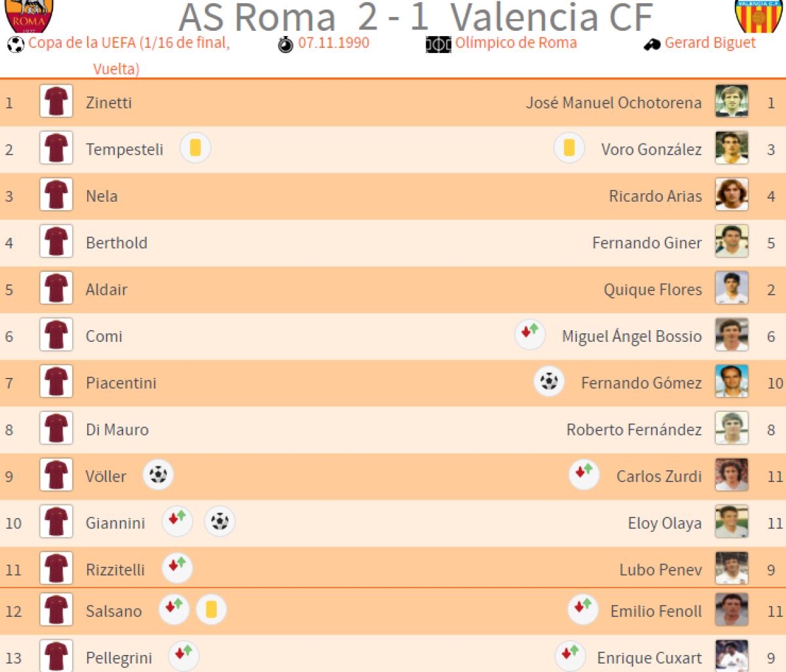Click Salsano's yellow card icon

pos(211,610)
